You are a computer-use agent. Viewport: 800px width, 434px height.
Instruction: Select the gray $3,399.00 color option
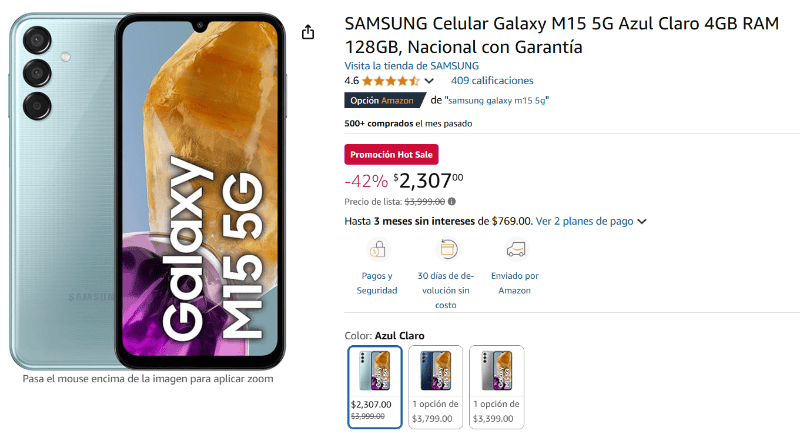pos(497,386)
